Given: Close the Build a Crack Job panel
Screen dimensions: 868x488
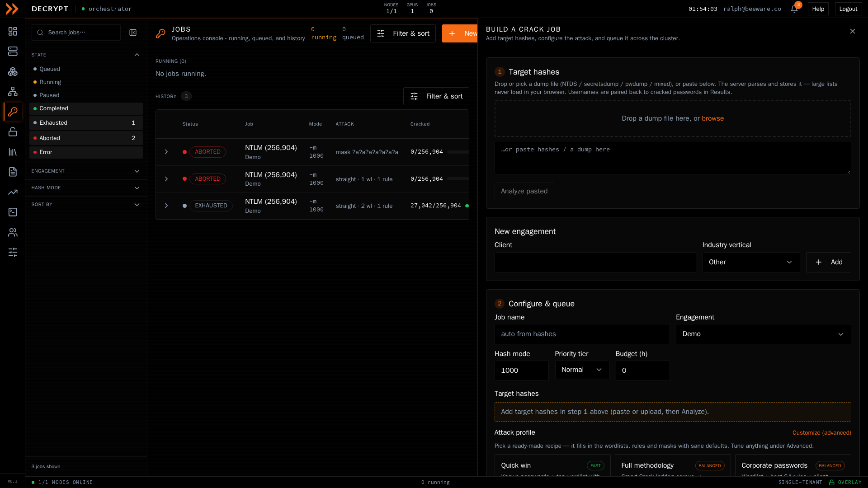Looking at the screenshot, I should click(x=852, y=31).
